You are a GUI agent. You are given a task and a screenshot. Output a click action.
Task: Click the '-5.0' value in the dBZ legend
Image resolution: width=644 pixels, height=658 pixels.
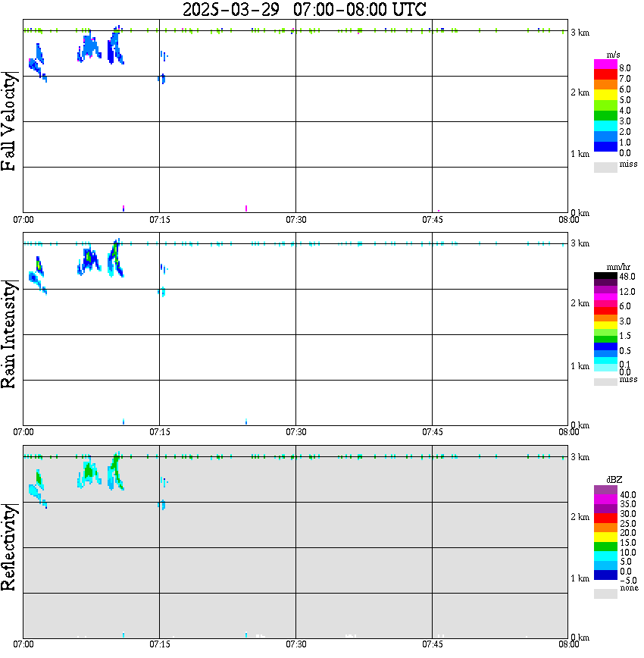(628, 581)
